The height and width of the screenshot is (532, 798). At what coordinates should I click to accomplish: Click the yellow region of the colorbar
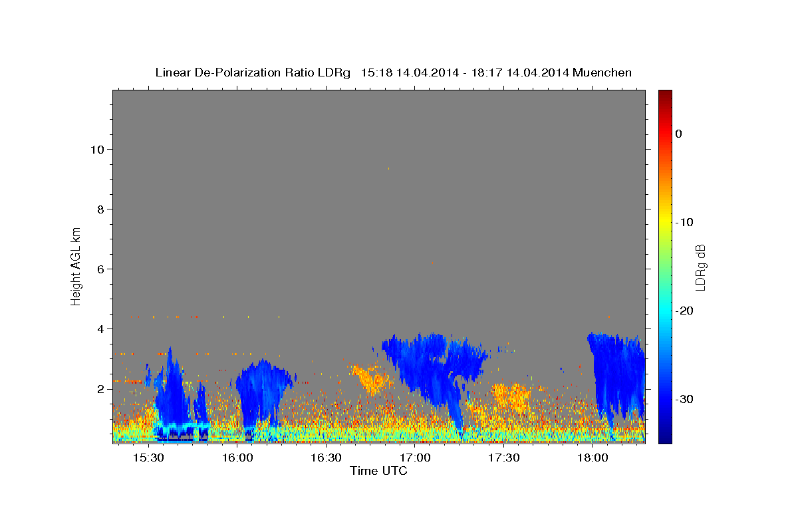(665, 223)
